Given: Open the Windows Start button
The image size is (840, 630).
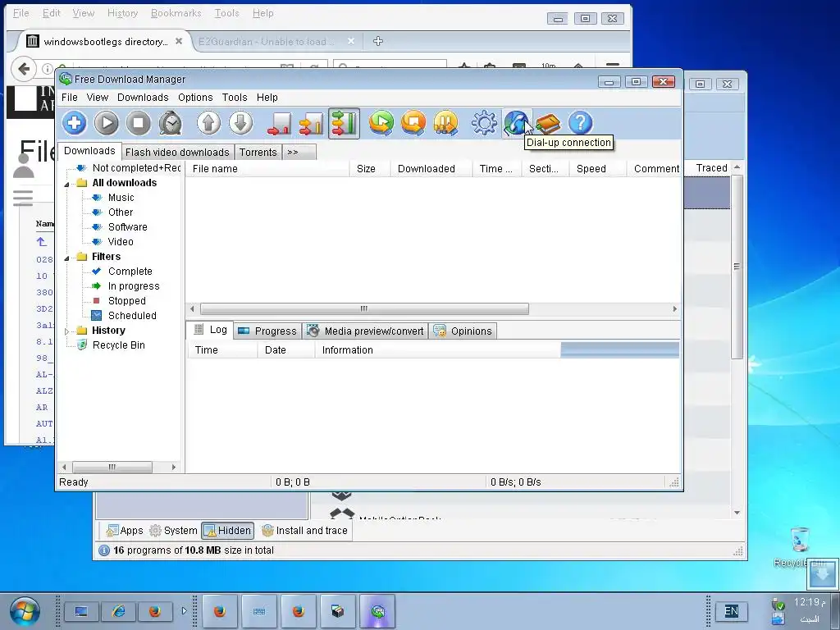Looking at the screenshot, I should pyautogui.click(x=25, y=612).
